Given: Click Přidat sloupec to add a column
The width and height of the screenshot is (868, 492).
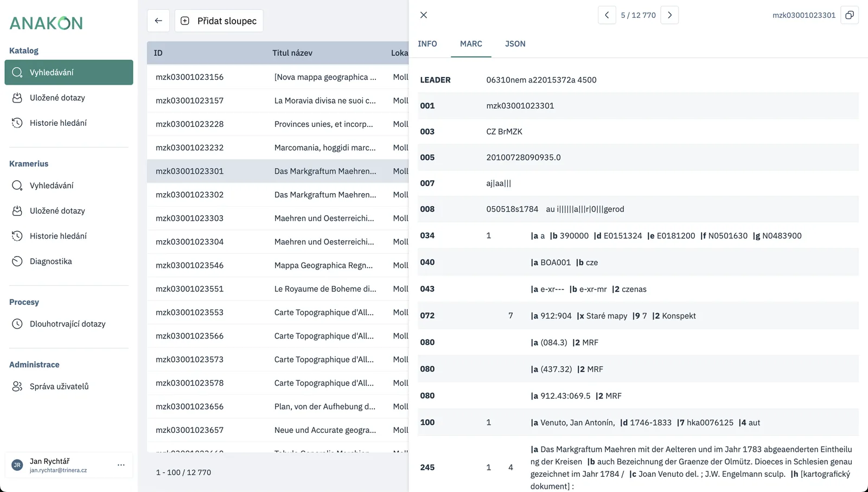Looking at the screenshot, I should tap(219, 21).
